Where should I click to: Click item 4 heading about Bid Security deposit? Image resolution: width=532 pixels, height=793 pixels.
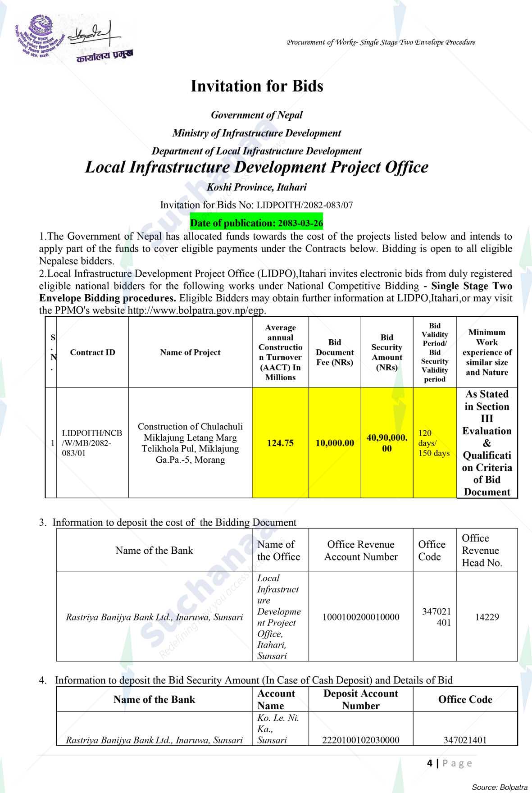point(246,680)
